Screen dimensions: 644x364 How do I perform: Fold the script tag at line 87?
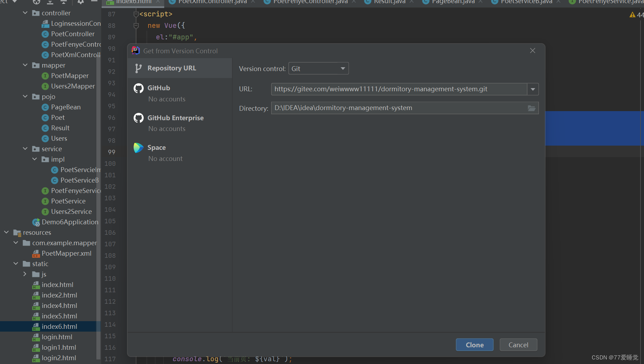point(136,14)
